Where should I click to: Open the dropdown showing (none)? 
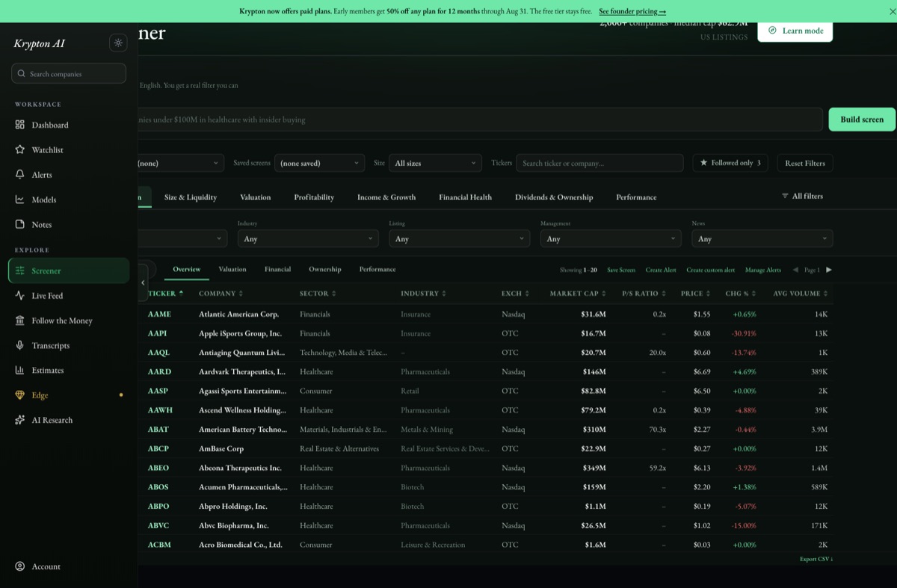point(181,163)
